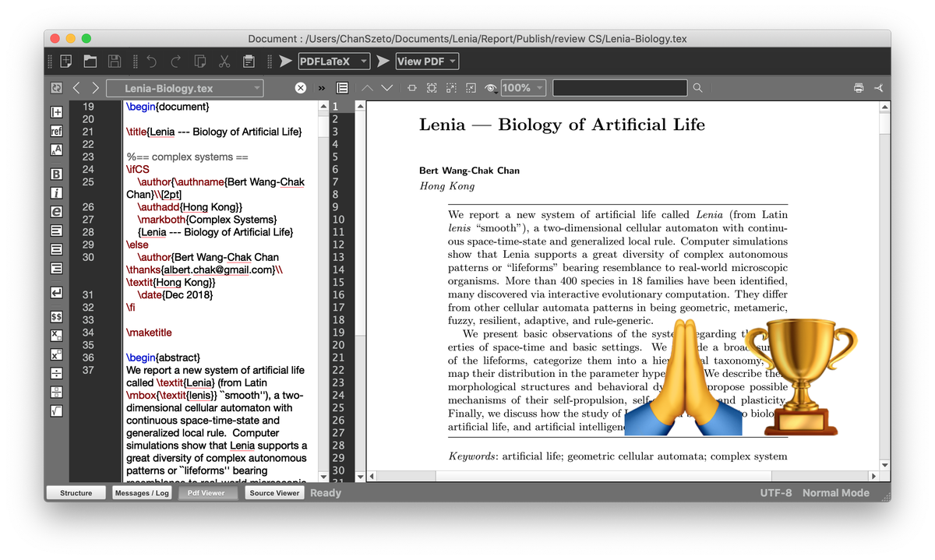Insert a sectioning command with the top sidebar icon
Image resolution: width=935 pixels, height=560 pixels.
[56, 112]
